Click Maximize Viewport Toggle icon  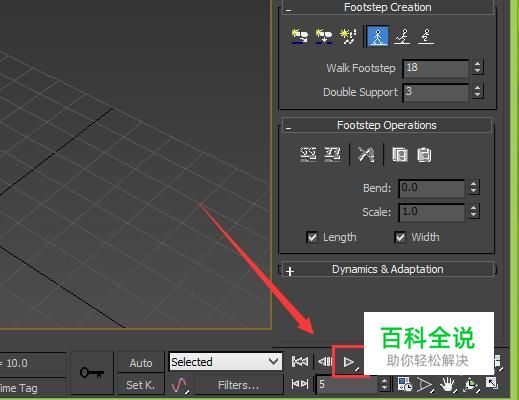tap(492, 383)
